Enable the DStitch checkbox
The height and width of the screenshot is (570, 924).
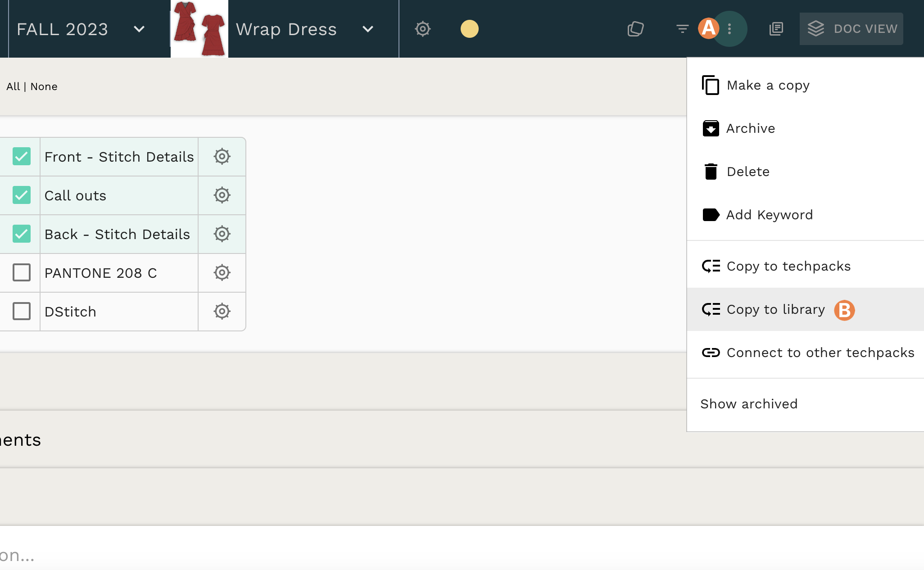pos(22,312)
